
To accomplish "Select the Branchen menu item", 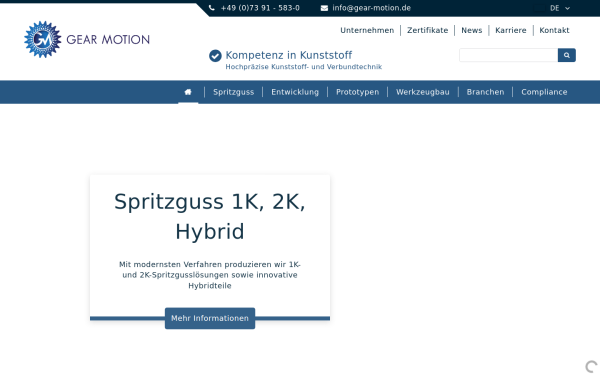I will click(x=485, y=92).
